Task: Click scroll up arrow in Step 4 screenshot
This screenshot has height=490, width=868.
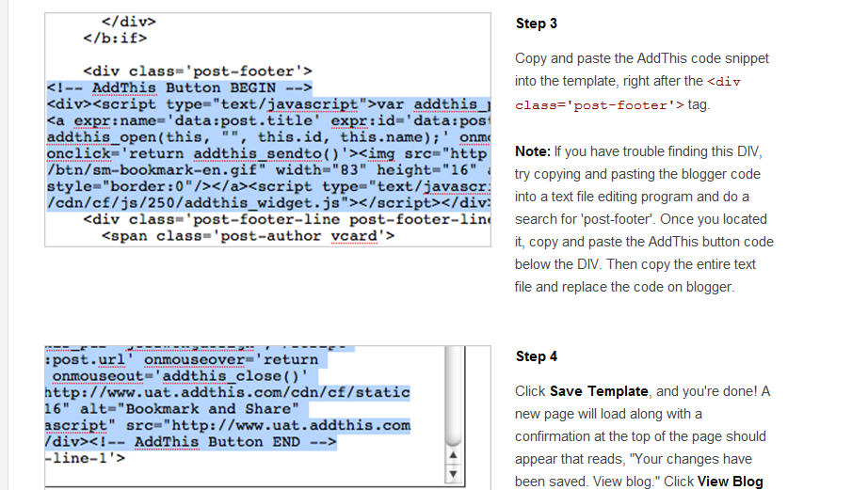Action: point(454,455)
